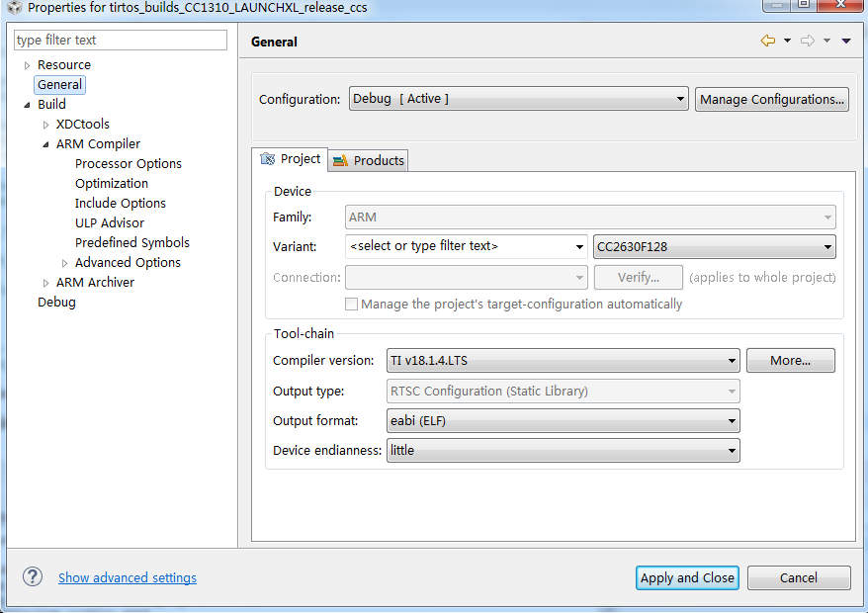Select Predefined Symbols tree item
This screenshot has height=613, width=868.
click(132, 242)
